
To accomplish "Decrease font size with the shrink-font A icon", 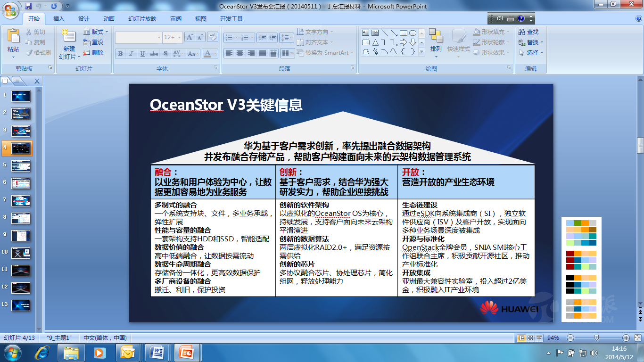I will (x=200, y=37).
